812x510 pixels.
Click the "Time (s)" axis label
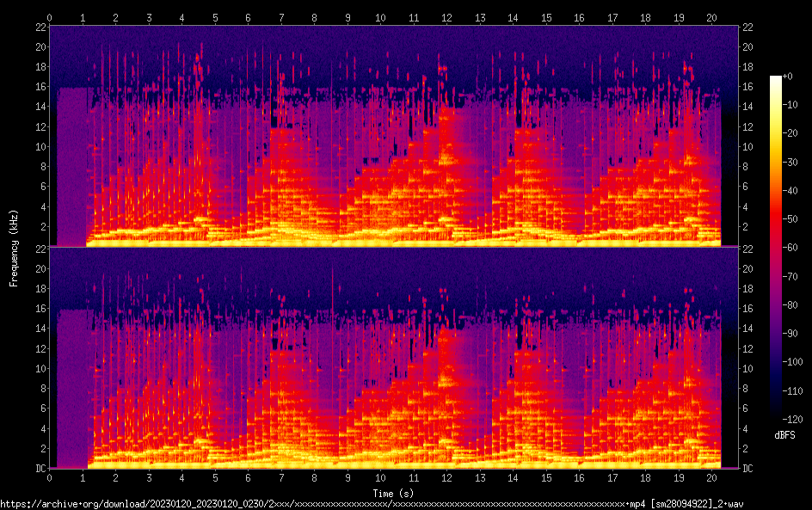392,493
